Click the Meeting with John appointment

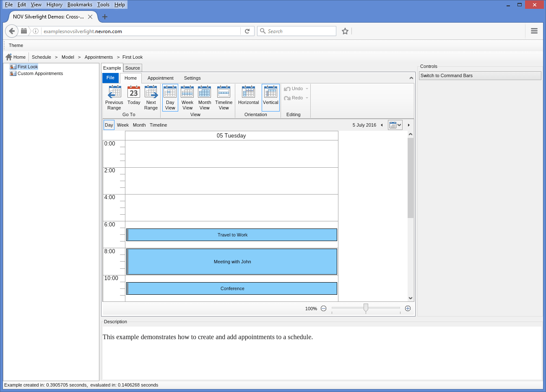(x=231, y=262)
